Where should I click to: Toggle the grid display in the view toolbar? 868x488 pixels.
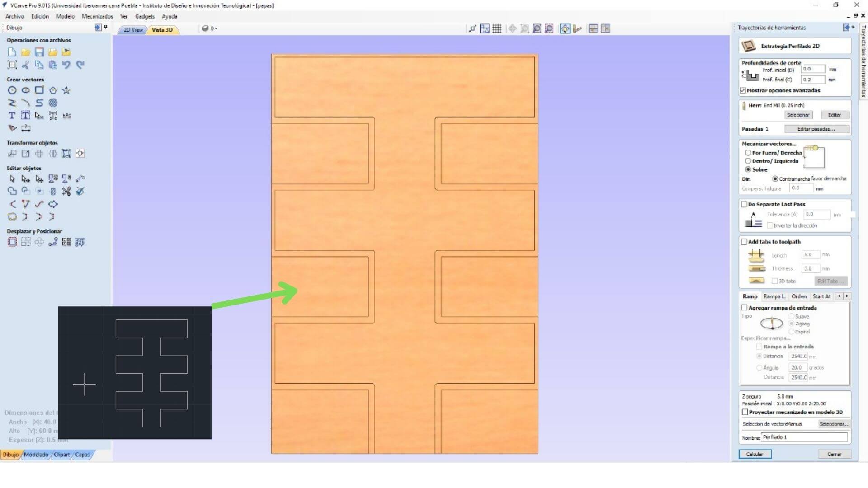pos(497,28)
